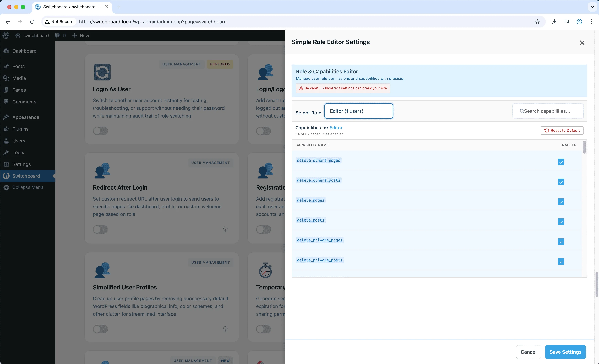Viewport: 599px width, 364px height.
Task: Click the Users sidebar icon
Action: (6, 141)
